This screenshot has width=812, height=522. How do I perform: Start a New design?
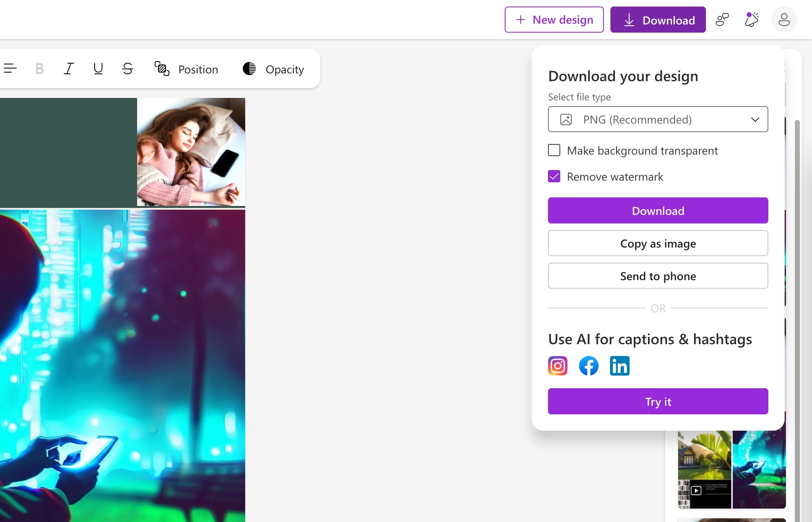click(x=554, y=20)
